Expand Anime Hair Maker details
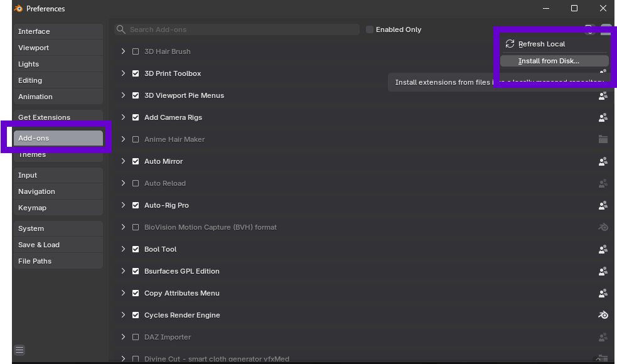 (x=123, y=139)
